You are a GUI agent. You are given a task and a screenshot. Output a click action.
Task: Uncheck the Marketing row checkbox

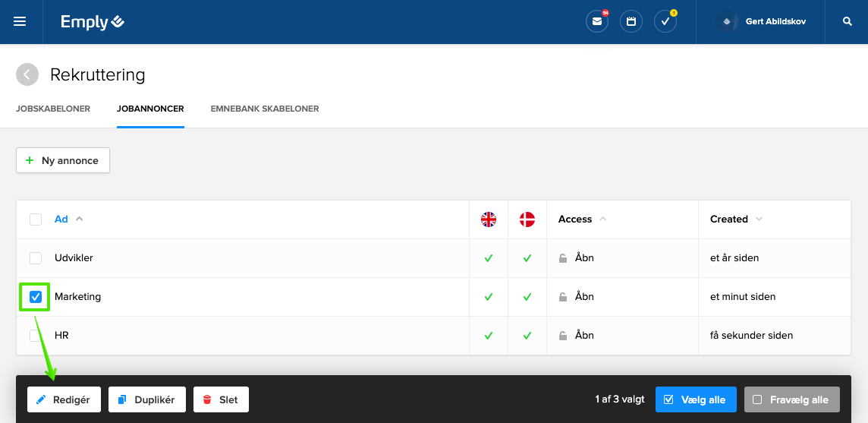[36, 297]
